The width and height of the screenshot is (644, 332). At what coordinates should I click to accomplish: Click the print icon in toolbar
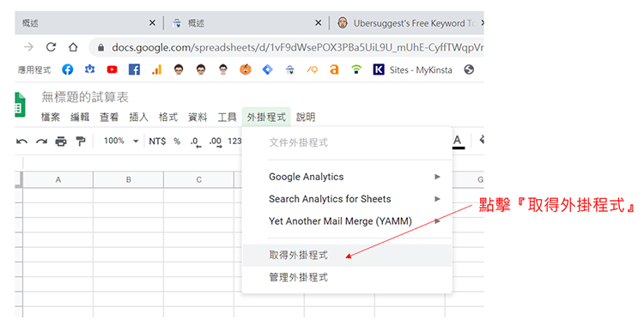[61, 142]
